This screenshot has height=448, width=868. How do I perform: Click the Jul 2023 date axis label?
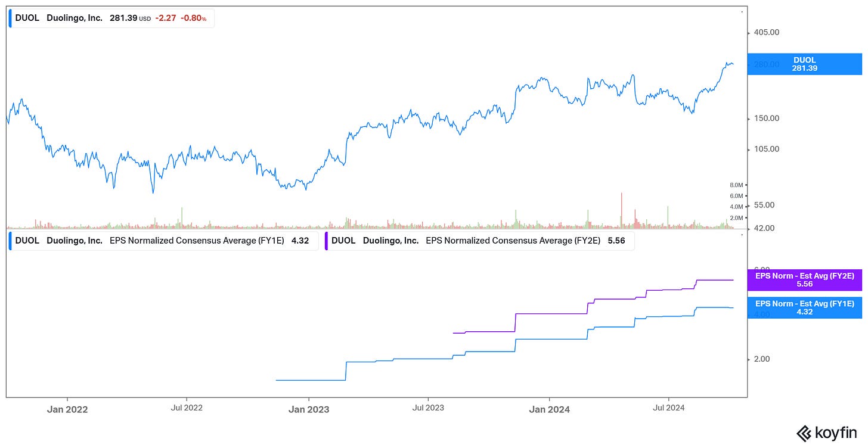[428, 408]
